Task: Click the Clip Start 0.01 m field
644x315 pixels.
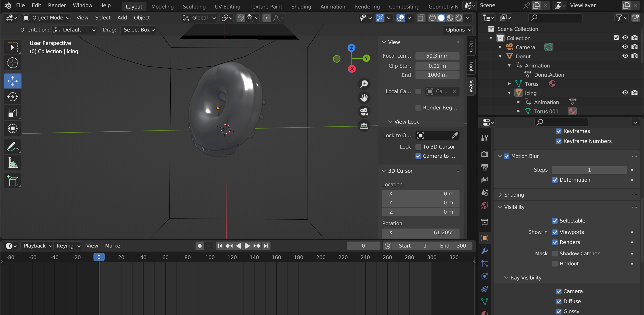Action: pyautogui.click(x=437, y=66)
